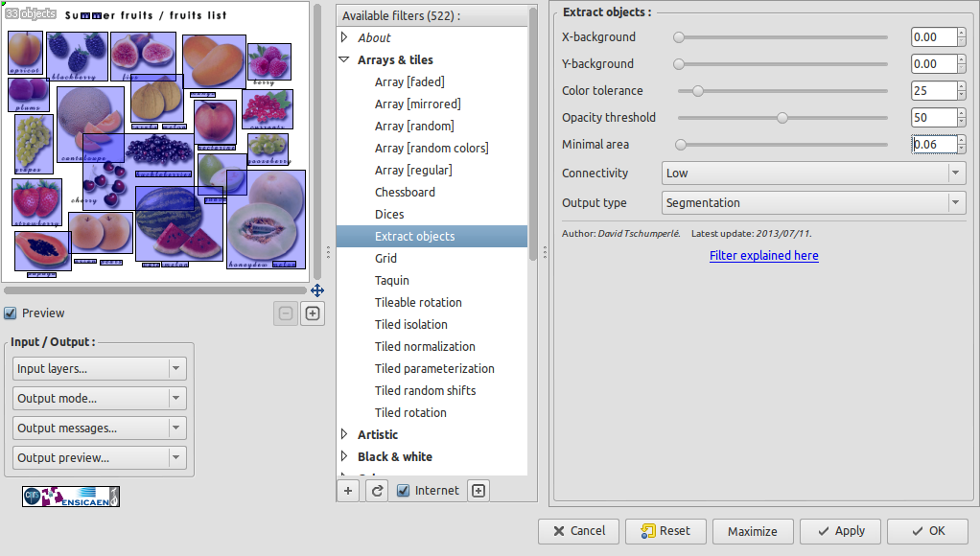Open the Output type dropdown
This screenshot has width=980, height=556.
pyautogui.click(x=814, y=203)
